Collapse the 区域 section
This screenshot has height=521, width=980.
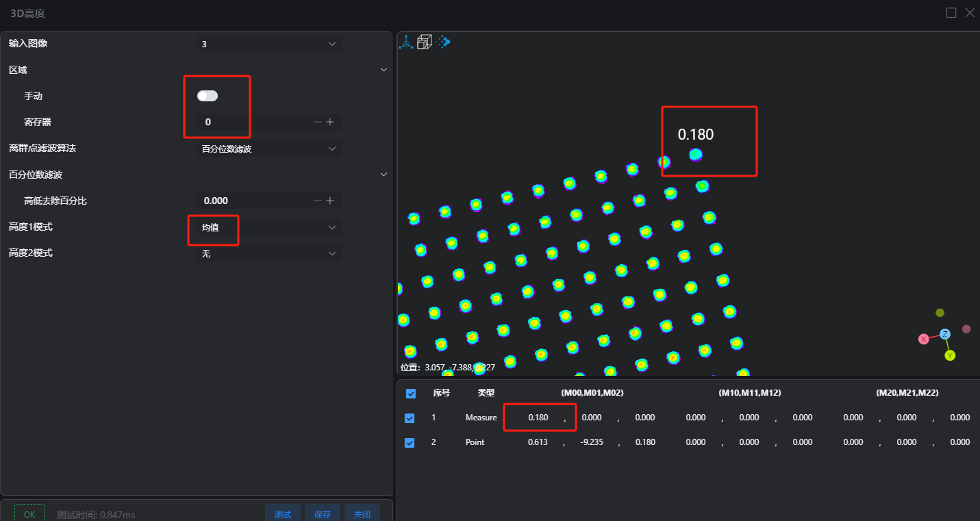click(x=384, y=70)
